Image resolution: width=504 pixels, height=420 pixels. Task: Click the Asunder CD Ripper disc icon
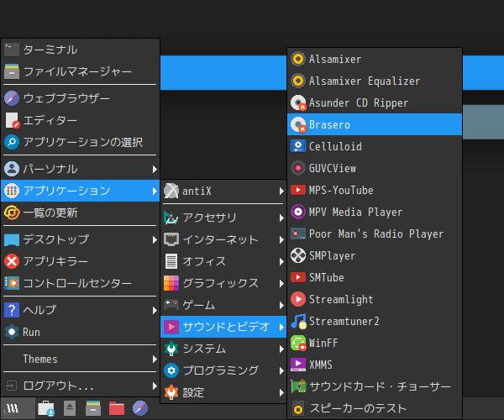298,102
